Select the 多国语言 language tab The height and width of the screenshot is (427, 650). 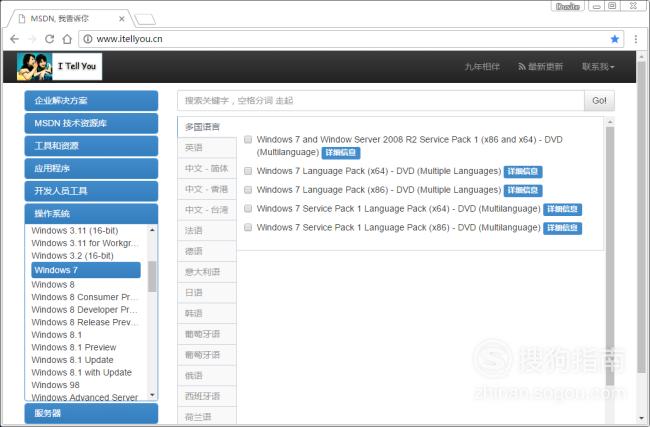pyautogui.click(x=206, y=127)
